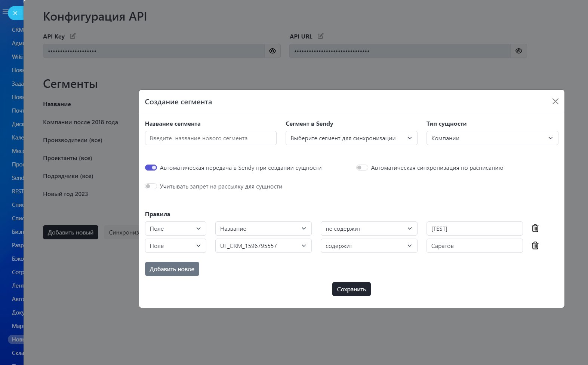Close the Создание сегмента dialog
Viewport: 588px width, 365px height.
[x=555, y=101]
